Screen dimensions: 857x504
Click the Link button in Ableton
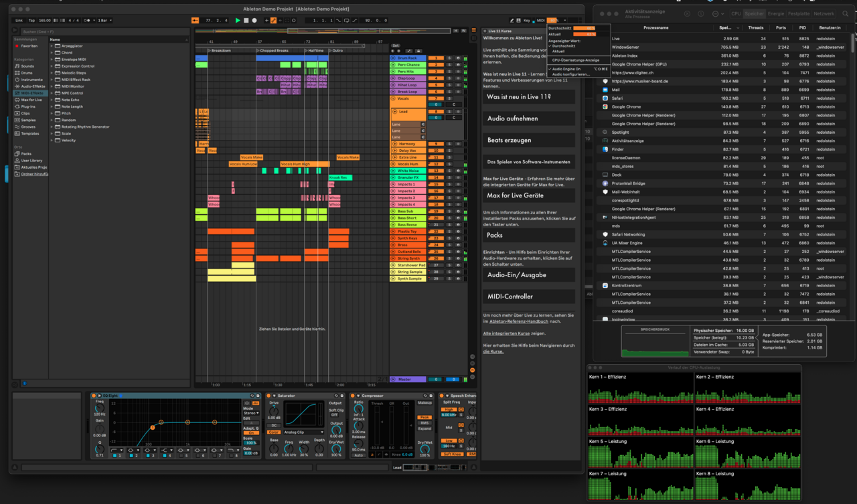point(19,21)
